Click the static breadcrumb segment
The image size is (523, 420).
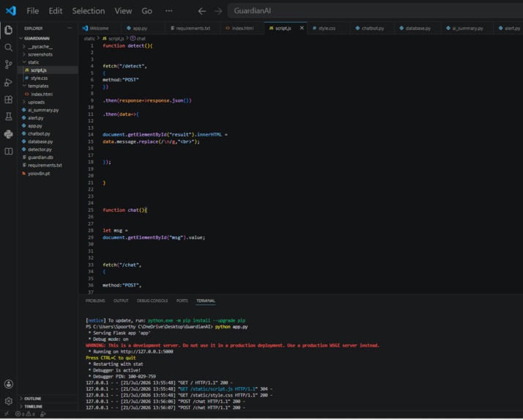coord(89,39)
